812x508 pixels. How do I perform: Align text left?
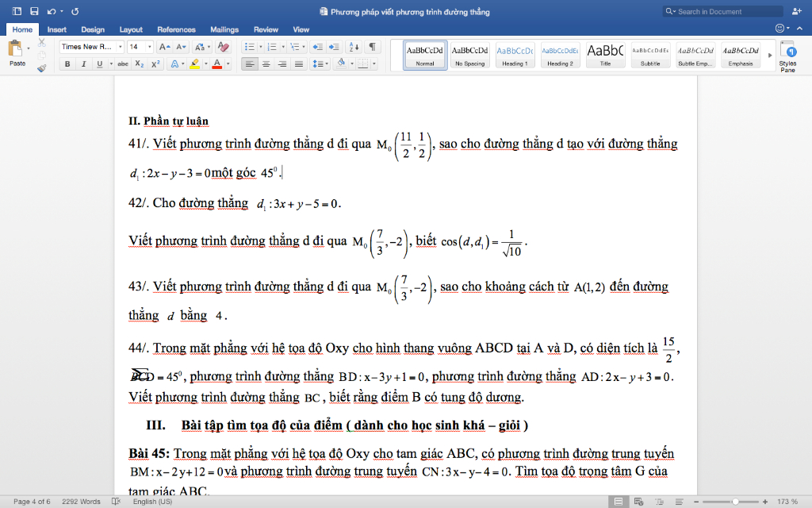tap(250, 63)
